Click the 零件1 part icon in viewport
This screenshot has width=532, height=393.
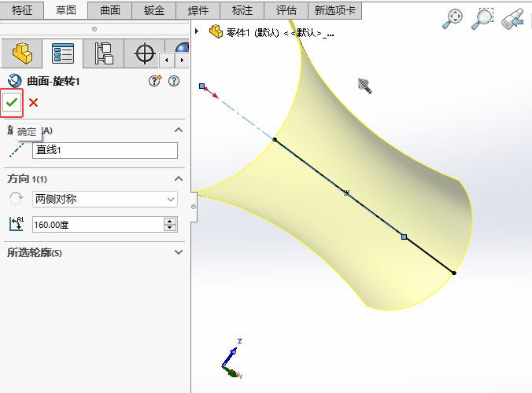216,31
